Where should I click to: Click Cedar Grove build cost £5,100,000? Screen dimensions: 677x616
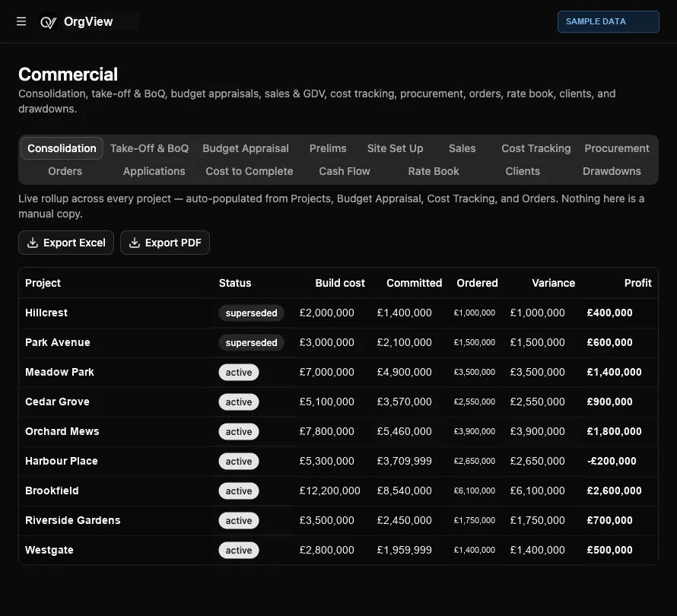pyautogui.click(x=327, y=402)
